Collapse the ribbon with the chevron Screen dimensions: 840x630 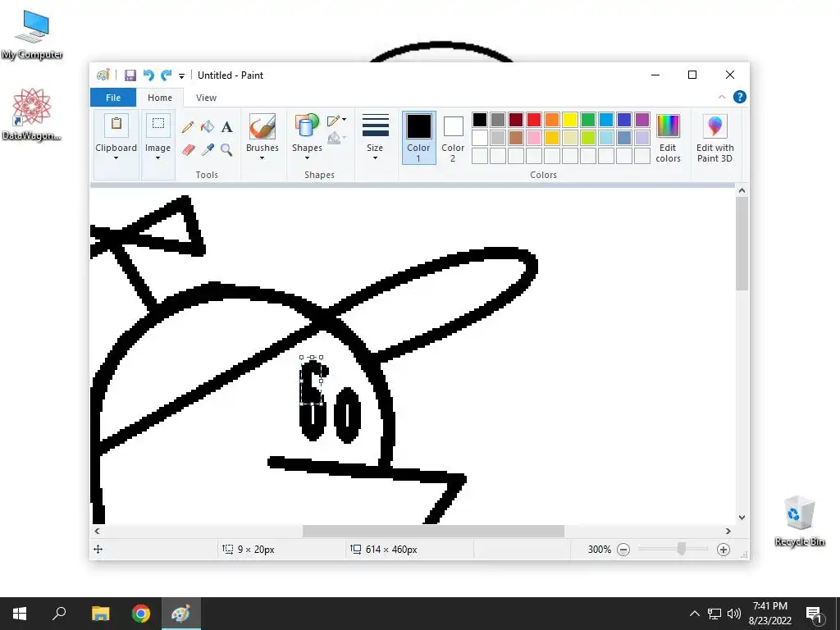pos(722,97)
